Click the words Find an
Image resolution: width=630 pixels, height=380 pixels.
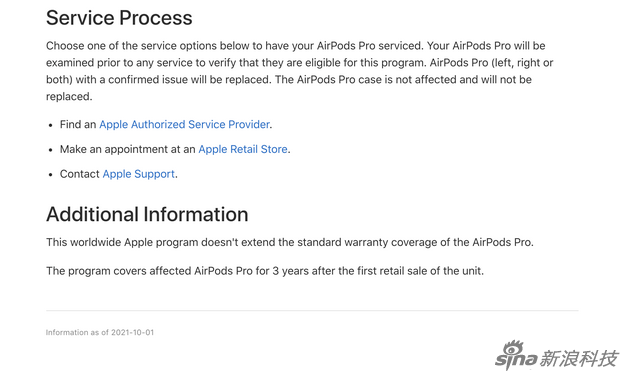pyautogui.click(x=78, y=125)
